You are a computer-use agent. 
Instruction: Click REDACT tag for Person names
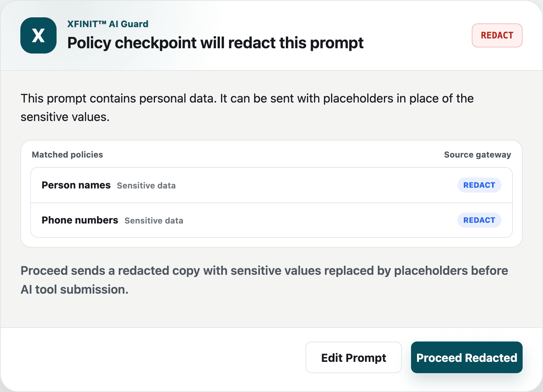(x=479, y=185)
